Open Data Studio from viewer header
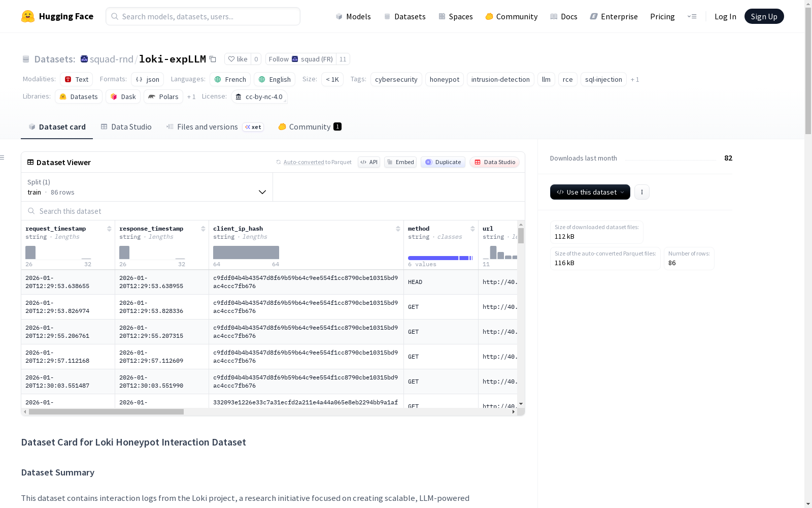This screenshot has height=508, width=812. [495, 162]
